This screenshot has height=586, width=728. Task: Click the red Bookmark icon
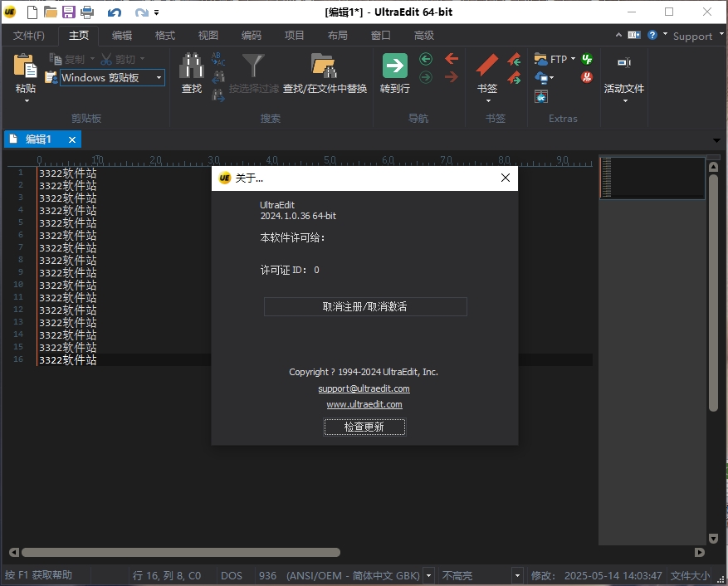click(x=486, y=66)
